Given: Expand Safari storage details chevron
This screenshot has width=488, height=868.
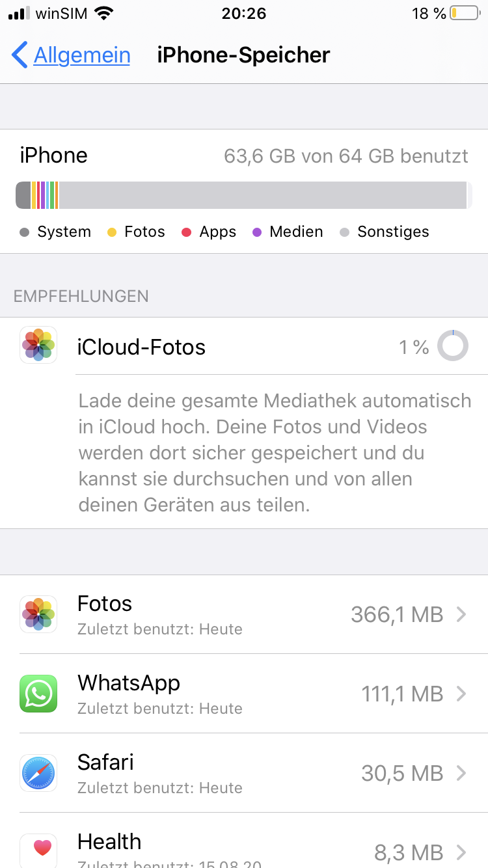Looking at the screenshot, I should tap(461, 773).
